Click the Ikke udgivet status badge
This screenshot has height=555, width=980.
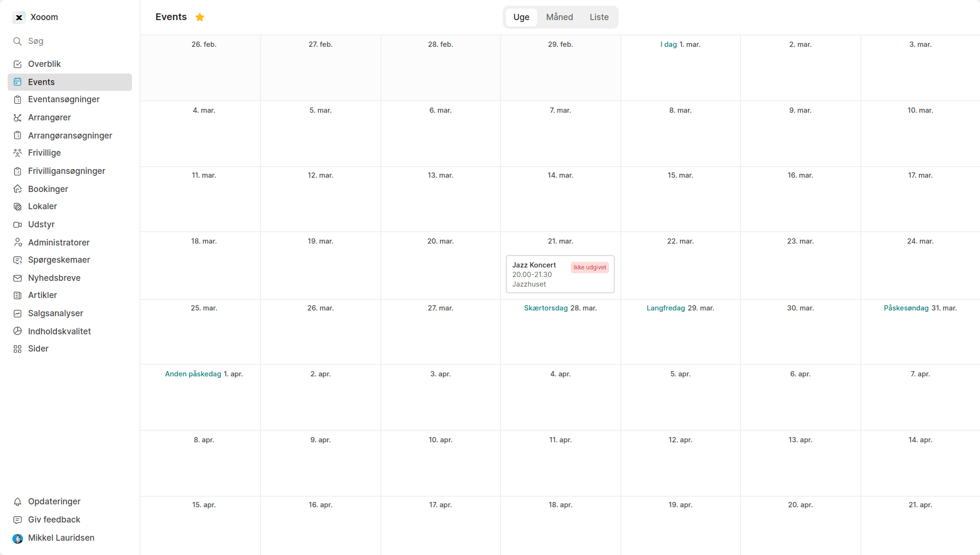coord(589,267)
